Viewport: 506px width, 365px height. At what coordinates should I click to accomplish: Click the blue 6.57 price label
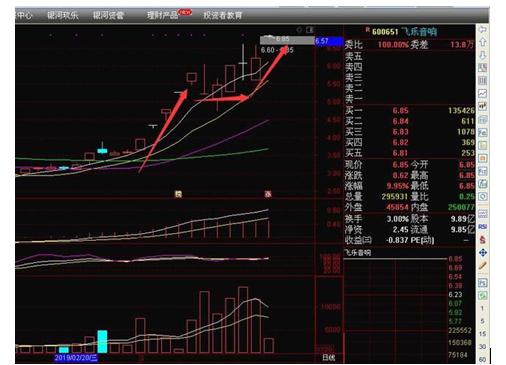pyautogui.click(x=329, y=41)
